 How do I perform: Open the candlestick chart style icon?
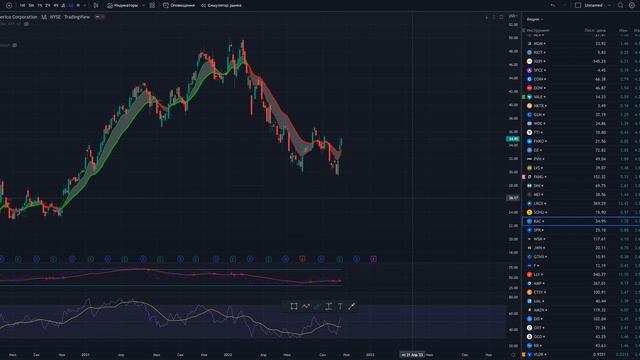(x=96, y=5)
